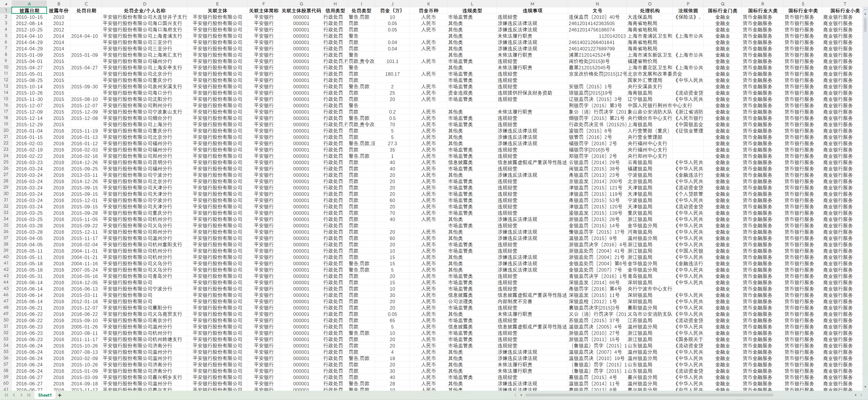Select column D header
The image size is (868, 400).
click(145, 4)
